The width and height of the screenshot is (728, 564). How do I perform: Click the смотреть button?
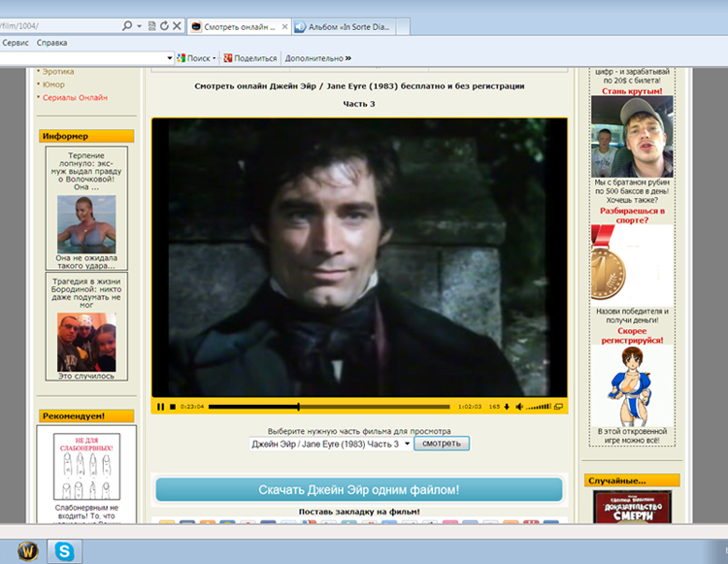pos(442,444)
